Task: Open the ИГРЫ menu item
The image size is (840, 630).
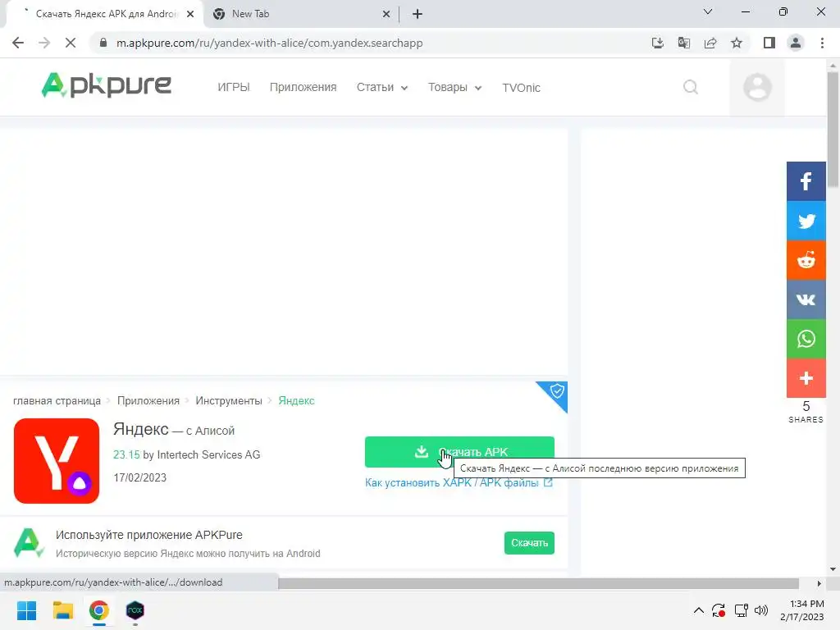Action: [234, 87]
